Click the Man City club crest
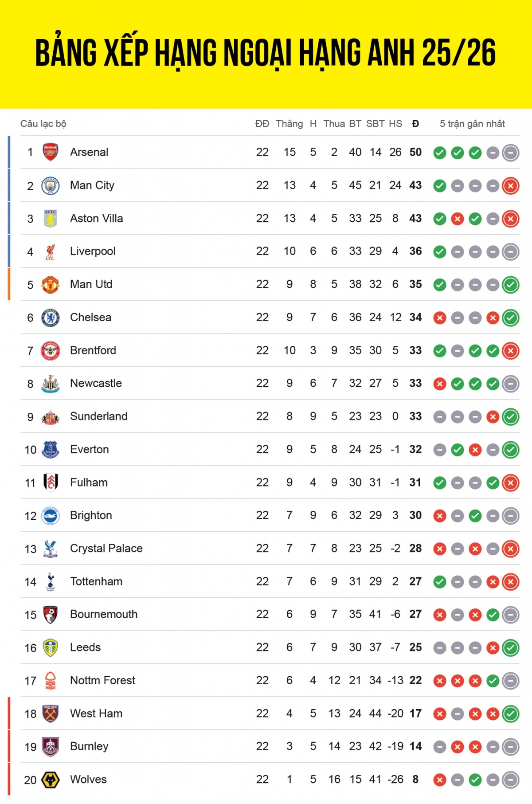This screenshot has height=804, width=532. click(x=51, y=185)
